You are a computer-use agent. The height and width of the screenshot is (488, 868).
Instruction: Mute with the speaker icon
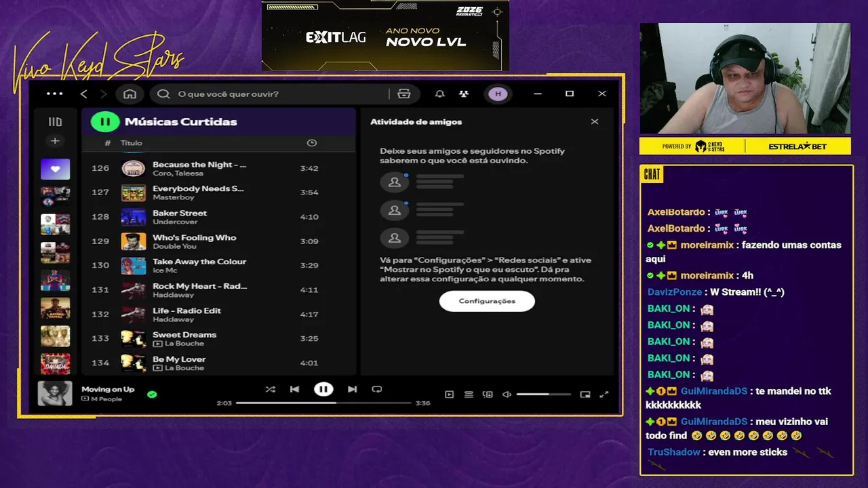[x=507, y=394]
